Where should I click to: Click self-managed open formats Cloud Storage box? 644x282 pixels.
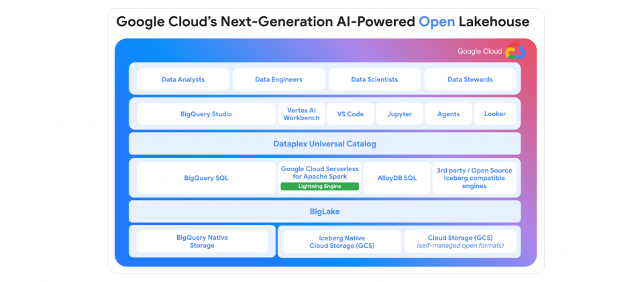pos(460,242)
